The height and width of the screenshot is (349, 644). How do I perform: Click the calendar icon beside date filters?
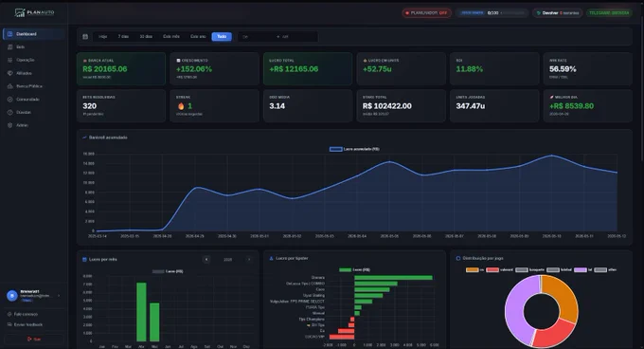[85, 37]
